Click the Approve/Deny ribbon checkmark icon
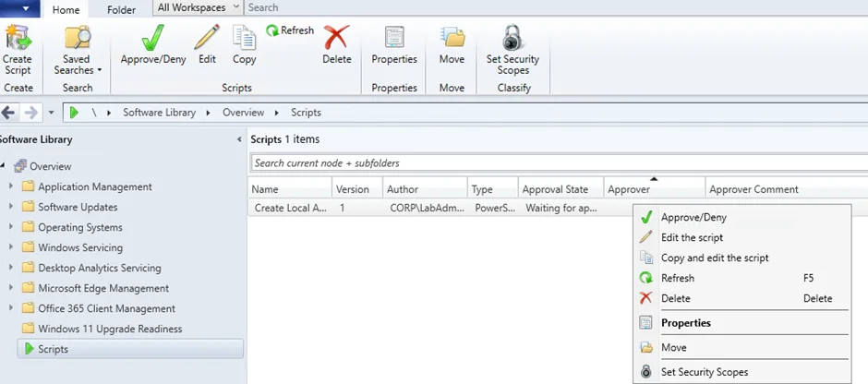Viewport: 868px width, 384px height. 152,39
